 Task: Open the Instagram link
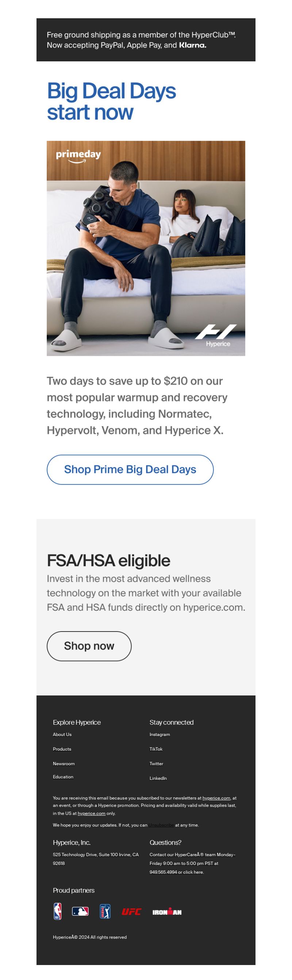[x=160, y=735]
